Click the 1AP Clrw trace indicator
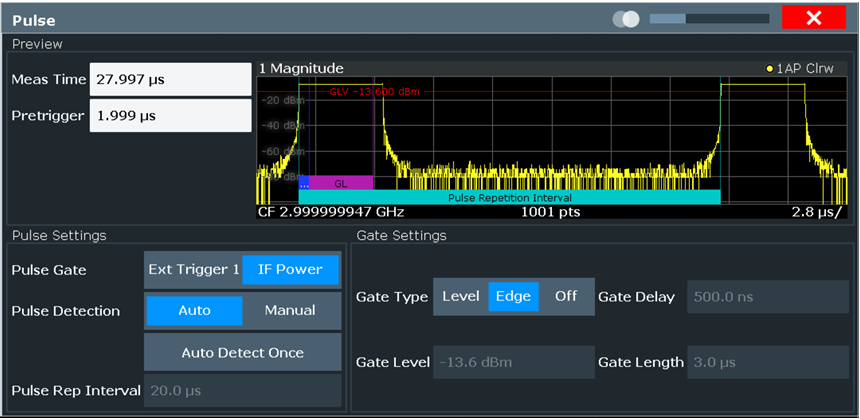 pyautogui.click(x=800, y=69)
